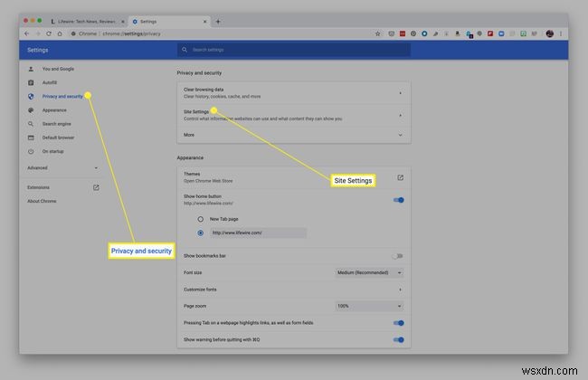Open Search engine settings section
The height and width of the screenshot is (380, 588).
57,124
